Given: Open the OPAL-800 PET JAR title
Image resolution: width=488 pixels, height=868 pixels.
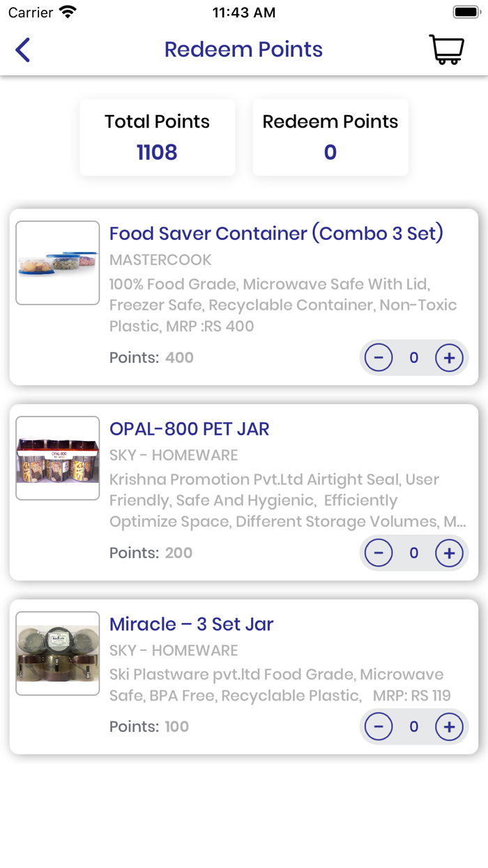Looking at the screenshot, I should pos(189,428).
